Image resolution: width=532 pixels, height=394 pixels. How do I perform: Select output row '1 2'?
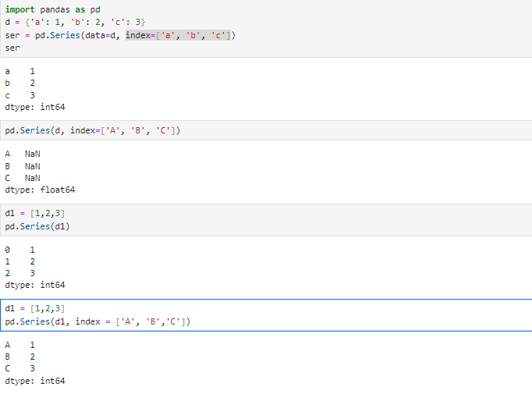click(20, 261)
